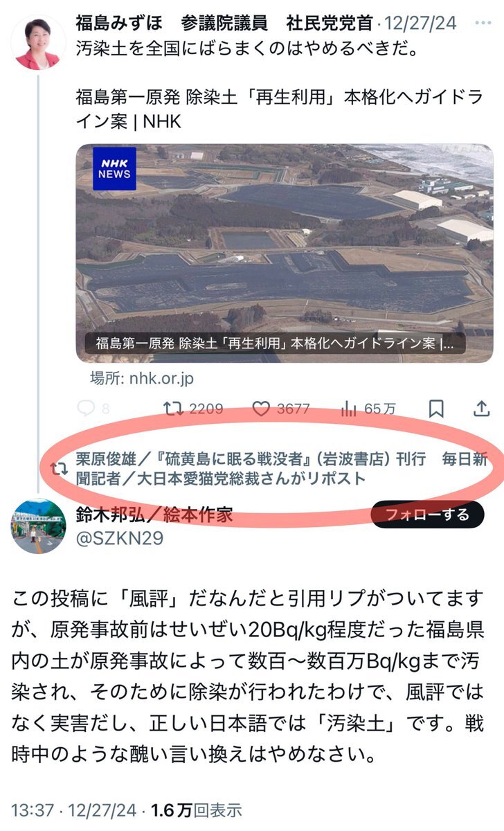Open 鈴木邦弘's profile avatar
Screen dimensions: 504x831
37,527
